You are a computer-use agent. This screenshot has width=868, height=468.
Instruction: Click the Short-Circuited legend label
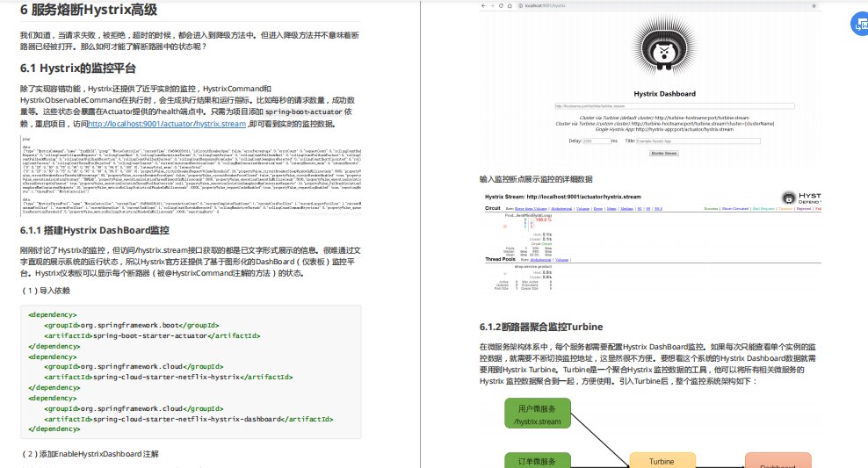(735, 209)
